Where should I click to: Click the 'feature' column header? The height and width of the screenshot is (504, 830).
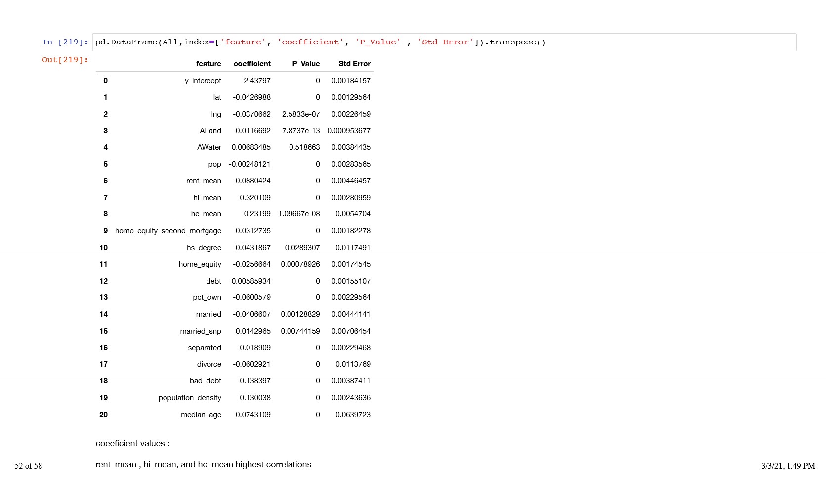coord(208,64)
